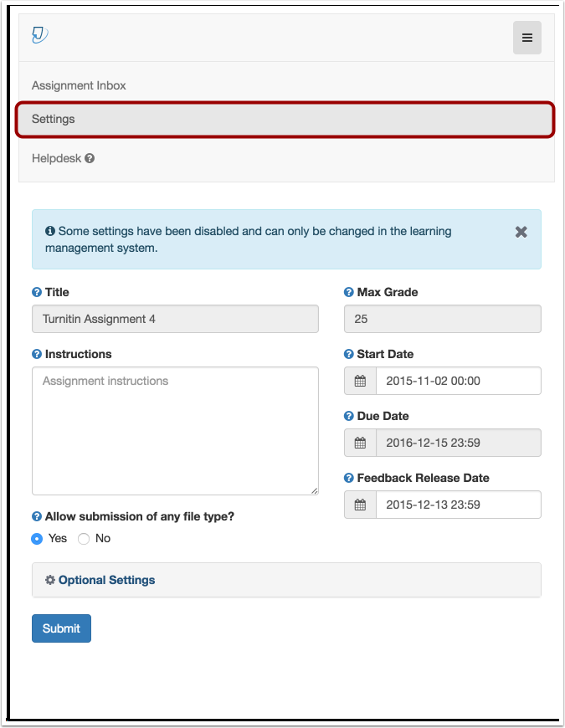565x728 pixels.
Task: Open the Start Date calendar picker
Action: [x=360, y=381]
